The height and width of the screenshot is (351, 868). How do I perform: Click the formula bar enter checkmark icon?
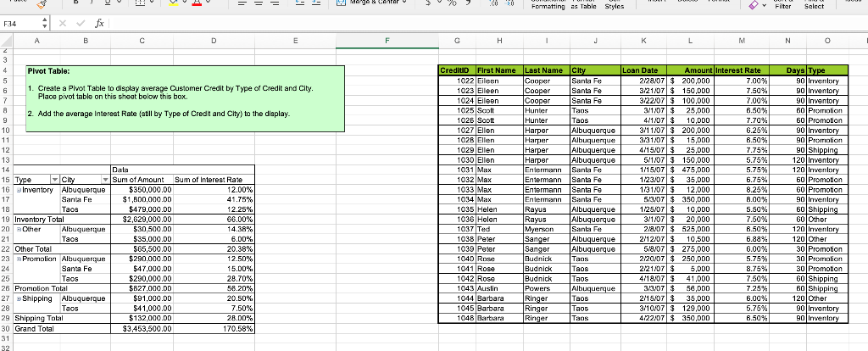81,24
